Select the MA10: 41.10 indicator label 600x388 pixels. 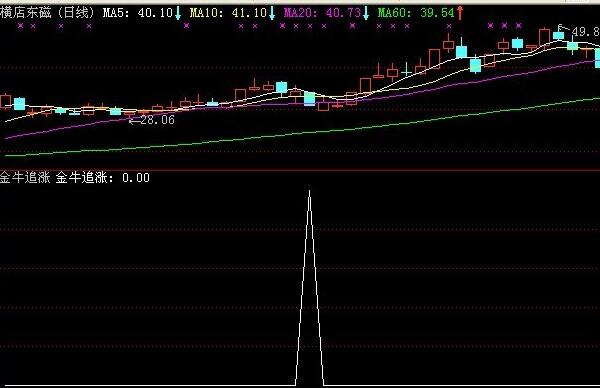(x=228, y=13)
